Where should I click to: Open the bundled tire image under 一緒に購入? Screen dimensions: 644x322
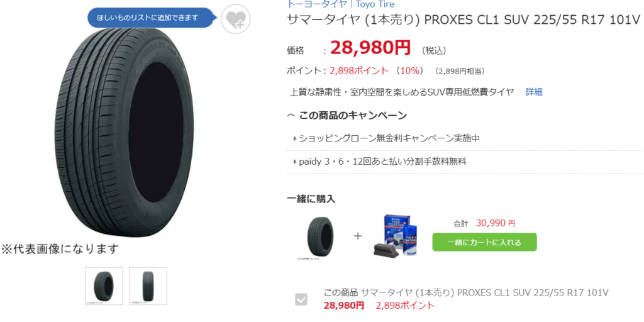(x=320, y=236)
